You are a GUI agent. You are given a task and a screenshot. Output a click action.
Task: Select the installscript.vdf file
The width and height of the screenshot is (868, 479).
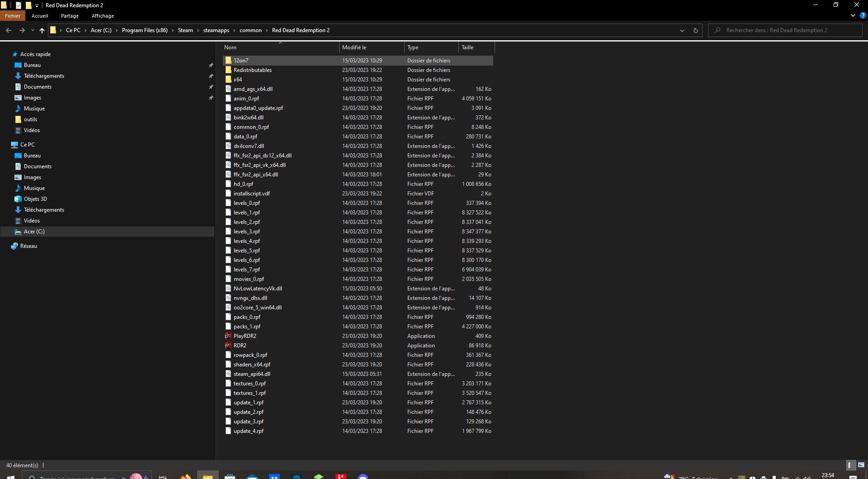pyautogui.click(x=251, y=194)
